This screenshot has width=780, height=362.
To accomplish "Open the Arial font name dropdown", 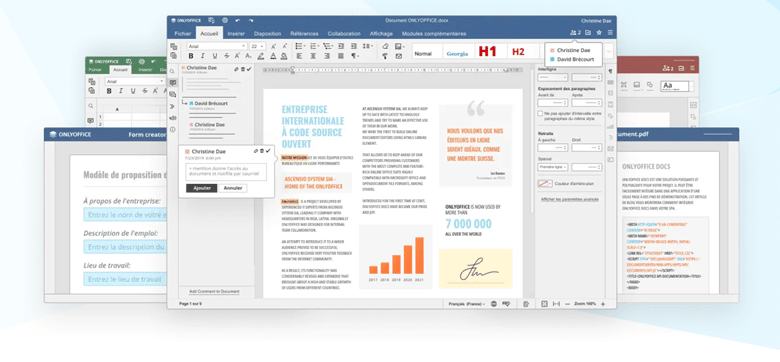I will point(217,46).
